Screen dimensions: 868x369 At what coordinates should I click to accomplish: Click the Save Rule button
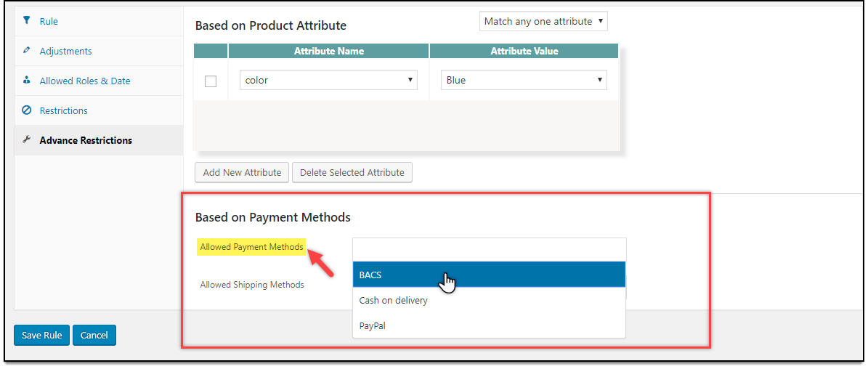(41, 335)
